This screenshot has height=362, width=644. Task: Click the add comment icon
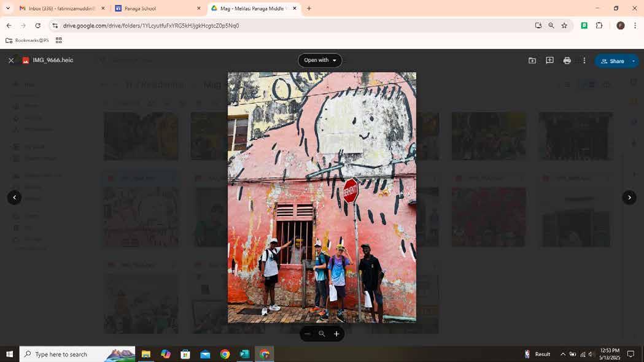(x=549, y=61)
